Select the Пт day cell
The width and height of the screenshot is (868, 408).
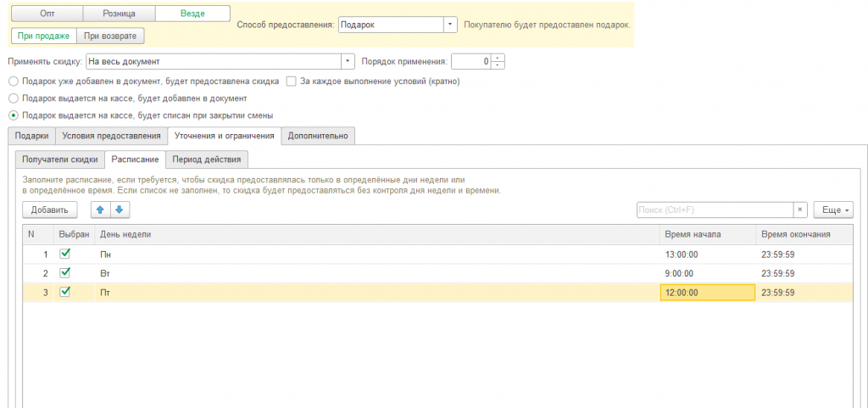(377, 293)
